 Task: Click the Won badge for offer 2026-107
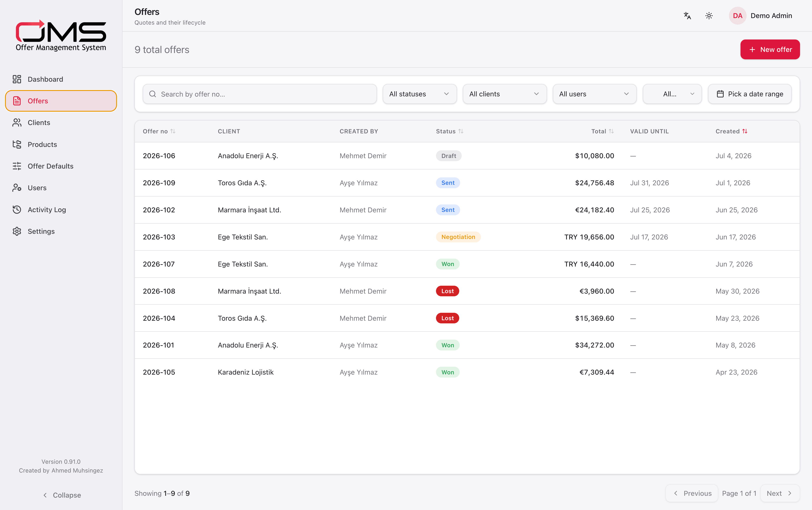[448, 264]
